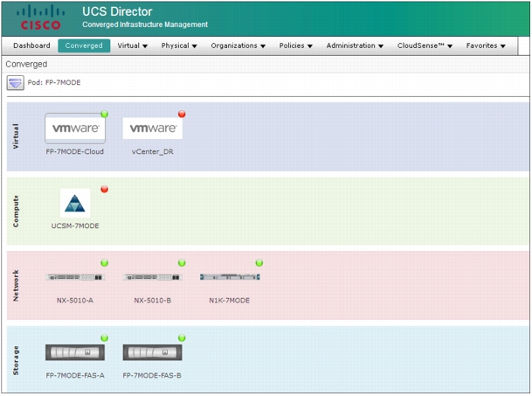
Task: Select the NX-5010-B switch icon
Action: click(x=153, y=277)
